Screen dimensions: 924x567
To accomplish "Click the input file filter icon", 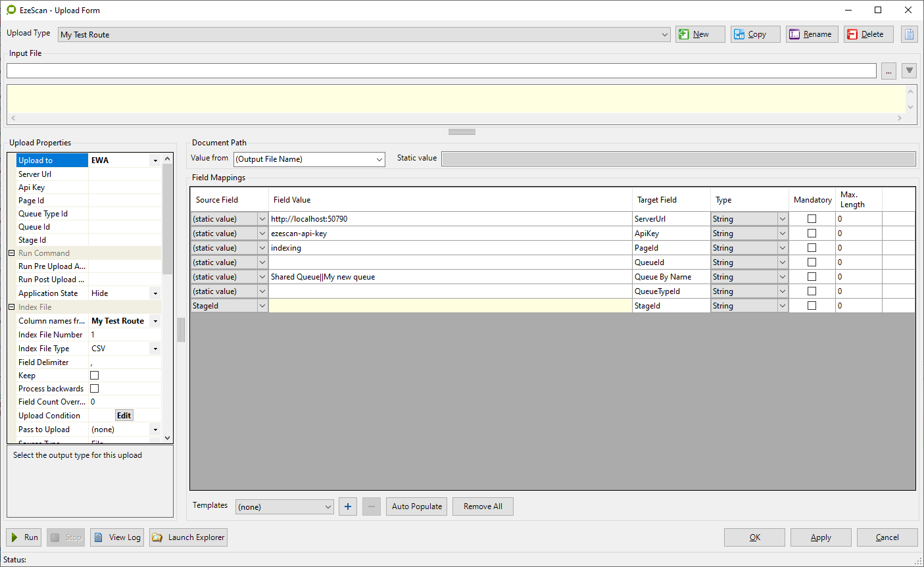I will (909, 71).
